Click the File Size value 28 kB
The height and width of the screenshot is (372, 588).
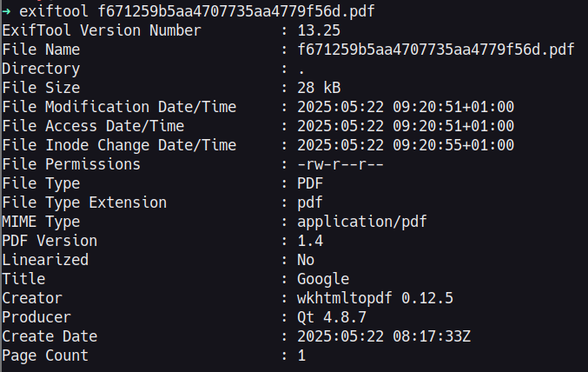click(x=319, y=88)
